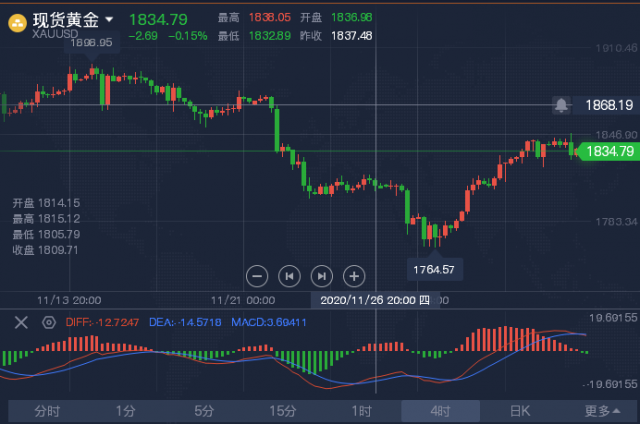Choose the 1时 chart interval

[x=362, y=411]
